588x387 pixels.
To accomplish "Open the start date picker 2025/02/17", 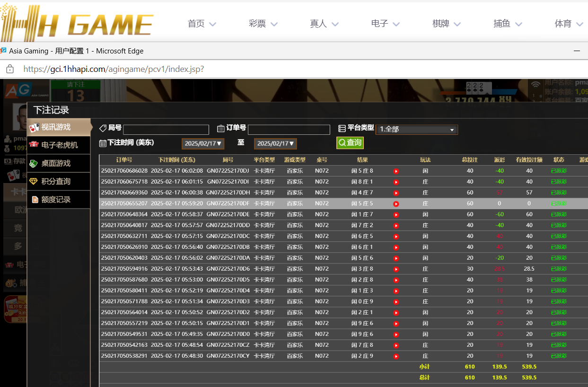I will pyautogui.click(x=203, y=143).
